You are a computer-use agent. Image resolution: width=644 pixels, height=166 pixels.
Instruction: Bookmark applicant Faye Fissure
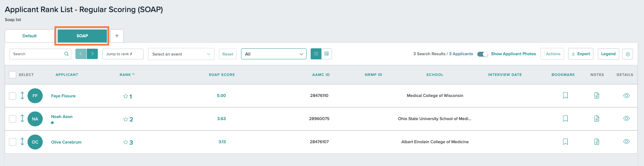[x=565, y=96]
